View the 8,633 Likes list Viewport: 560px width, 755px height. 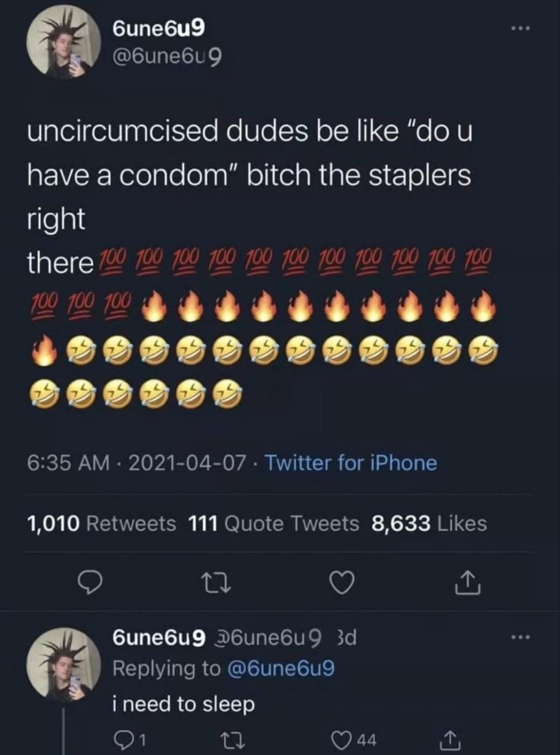click(x=429, y=524)
